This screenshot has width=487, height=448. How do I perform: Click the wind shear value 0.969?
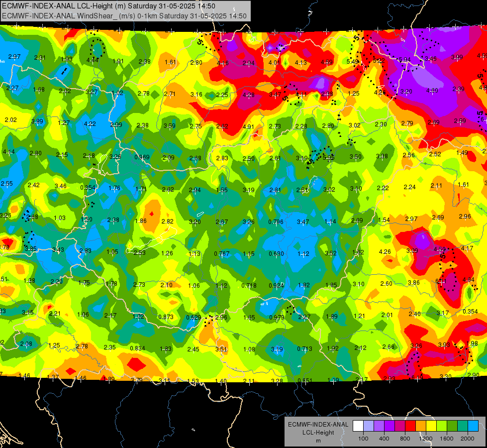point(142,157)
